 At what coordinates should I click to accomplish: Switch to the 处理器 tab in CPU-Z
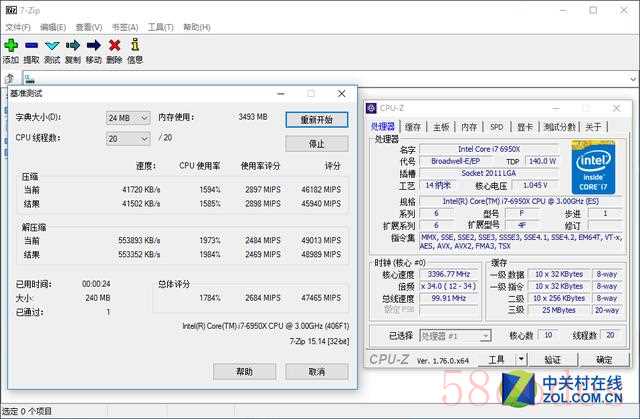tap(383, 126)
